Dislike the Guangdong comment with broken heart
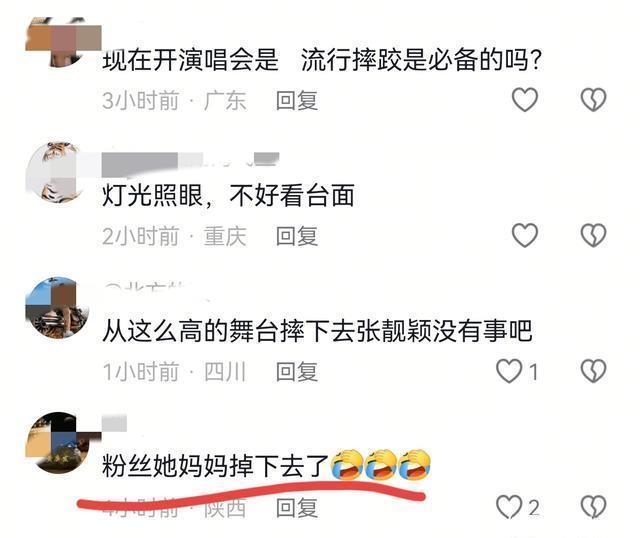Image resolution: width=640 pixels, height=538 pixels. tap(593, 100)
